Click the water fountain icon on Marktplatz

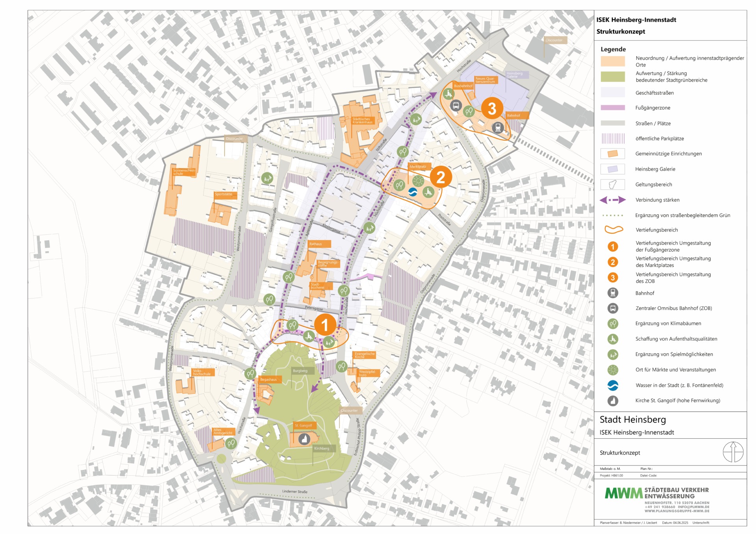tap(413, 192)
